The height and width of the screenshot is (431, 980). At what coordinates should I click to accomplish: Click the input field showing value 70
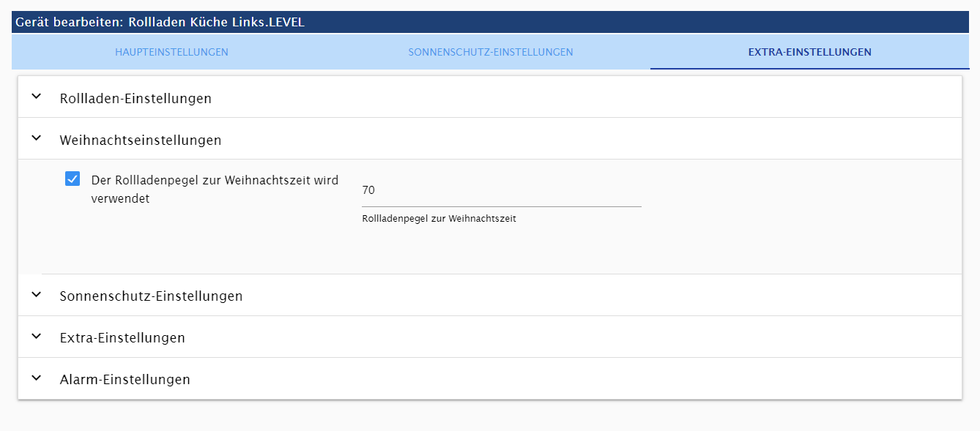tap(502, 190)
